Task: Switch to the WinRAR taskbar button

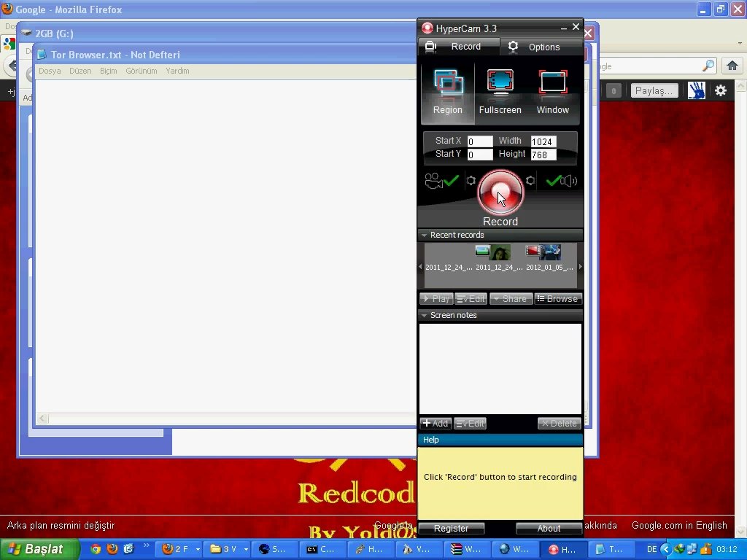Action: pos(466,549)
